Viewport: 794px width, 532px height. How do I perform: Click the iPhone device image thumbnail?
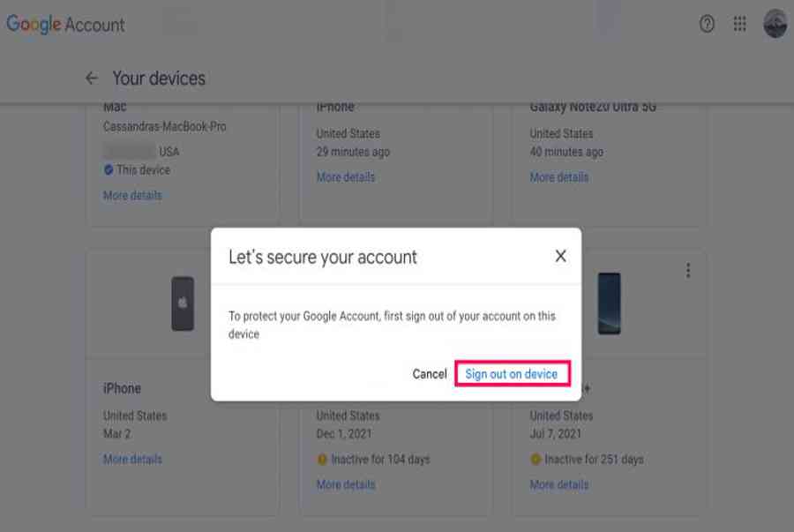click(x=183, y=303)
